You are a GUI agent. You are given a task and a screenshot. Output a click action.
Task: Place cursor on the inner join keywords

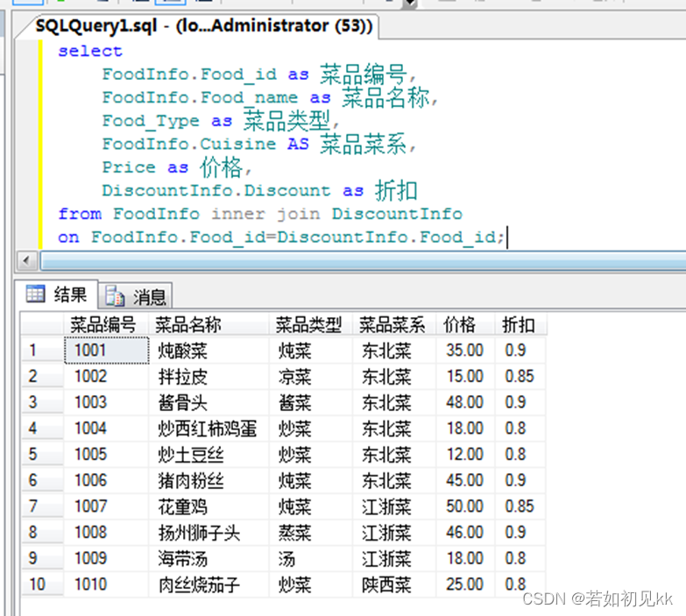click(x=265, y=214)
